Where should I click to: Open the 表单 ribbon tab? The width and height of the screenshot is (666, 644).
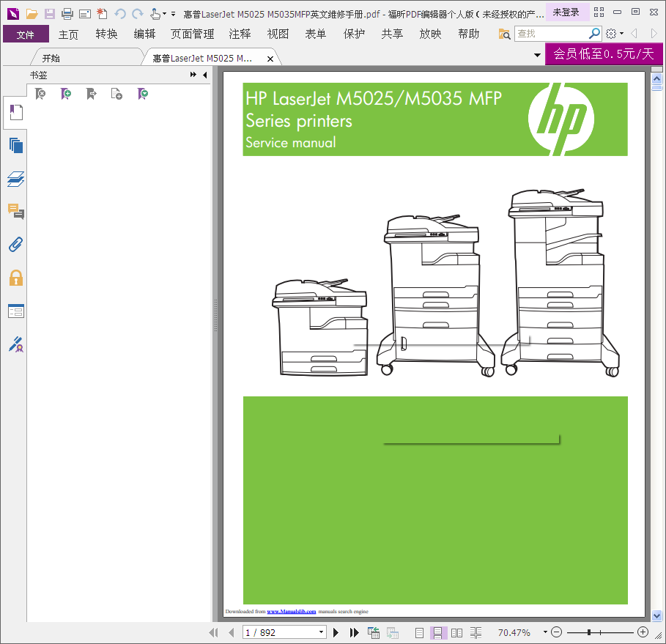tap(316, 34)
